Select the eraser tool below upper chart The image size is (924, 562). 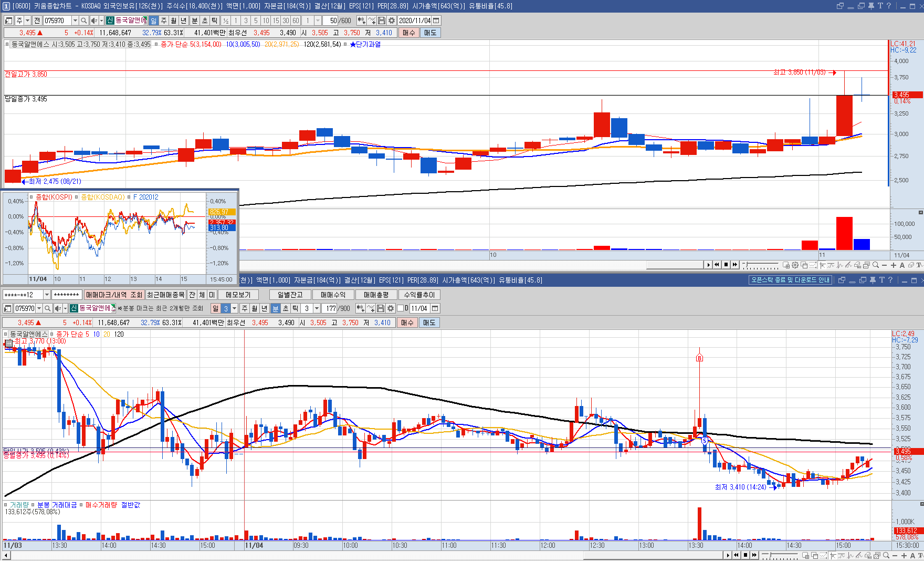point(911,265)
